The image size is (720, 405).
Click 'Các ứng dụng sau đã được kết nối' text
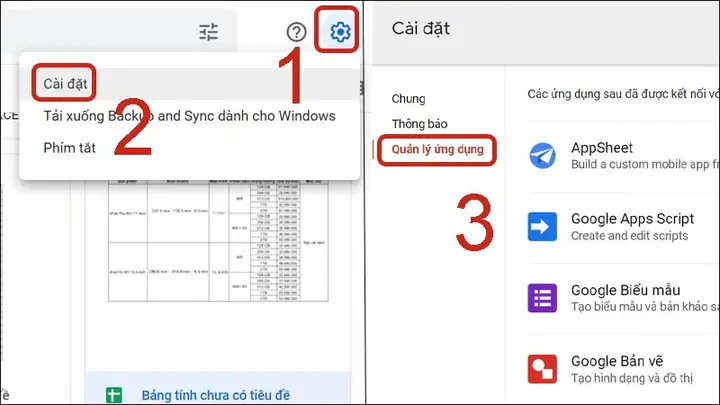coord(623,94)
